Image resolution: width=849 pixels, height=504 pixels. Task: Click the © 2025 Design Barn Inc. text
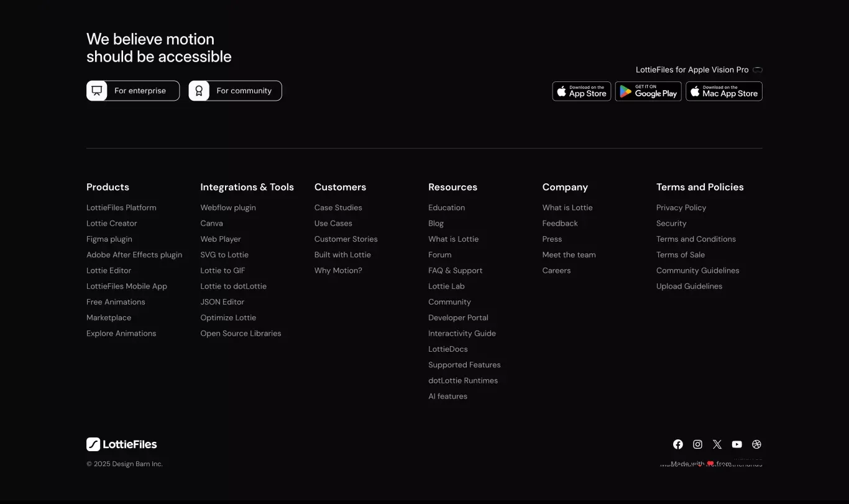(x=124, y=464)
